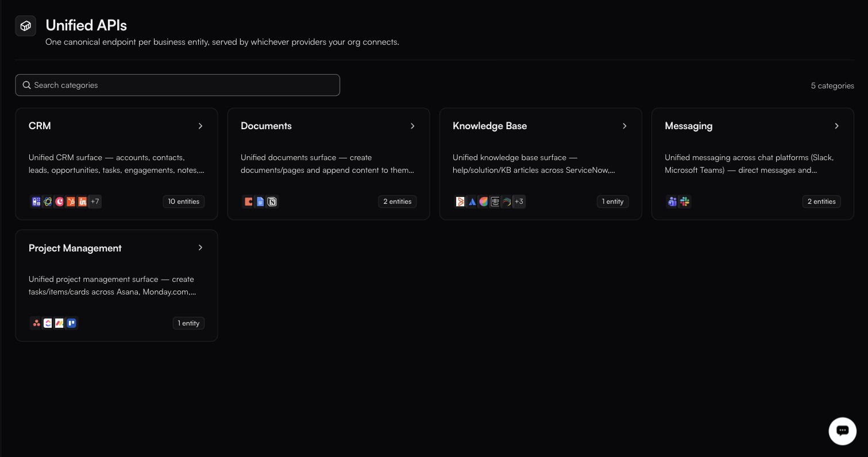
Task: Click the 'Unified messaging across chat platforms' description
Action: pyautogui.click(x=749, y=164)
